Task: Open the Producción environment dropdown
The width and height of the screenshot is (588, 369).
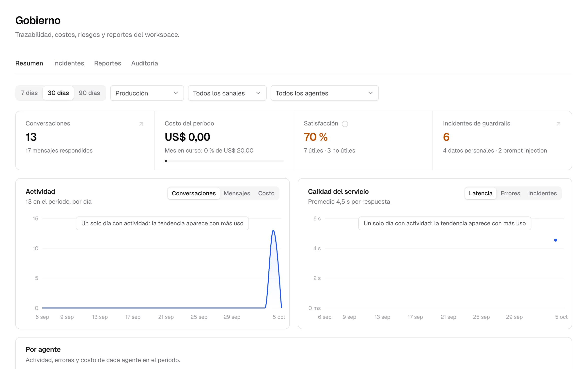Action: click(x=147, y=93)
